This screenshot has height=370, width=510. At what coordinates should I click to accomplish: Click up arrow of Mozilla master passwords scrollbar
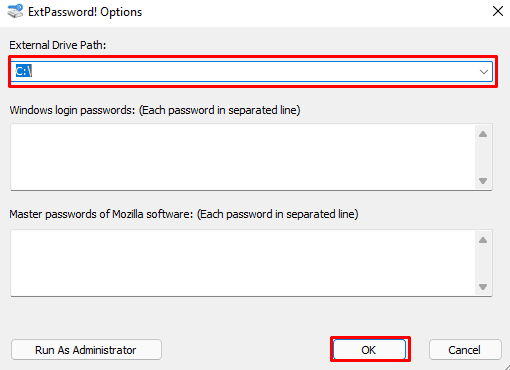[483, 240]
